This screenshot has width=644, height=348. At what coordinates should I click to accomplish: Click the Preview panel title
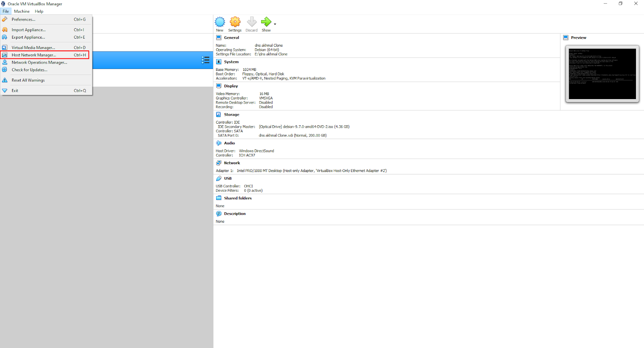pos(578,37)
